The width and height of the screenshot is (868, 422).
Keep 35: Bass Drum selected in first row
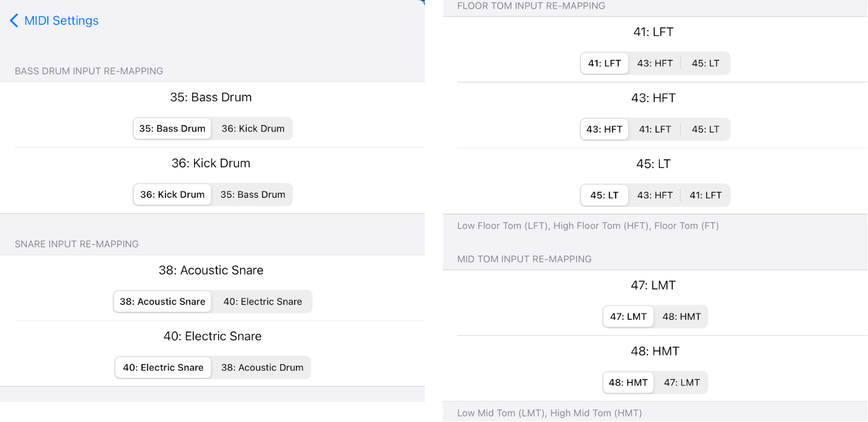pyautogui.click(x=172, y=129)
